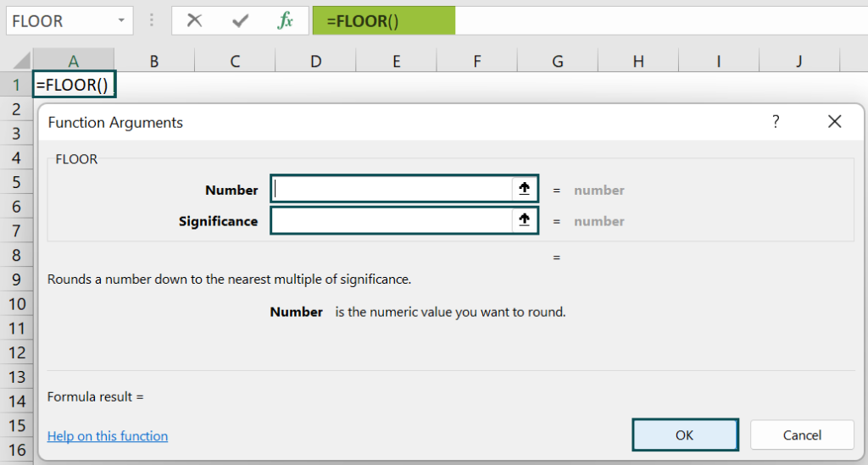This screenshot has height=465, width=868.
Task: Collapse dialog using the Significance field arrow icon
Action: 524,220
